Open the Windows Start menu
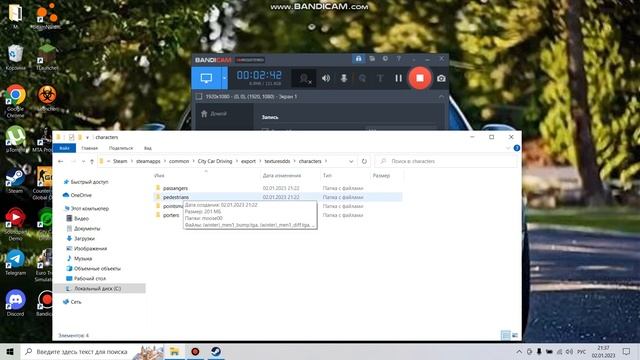 (10, 351)
